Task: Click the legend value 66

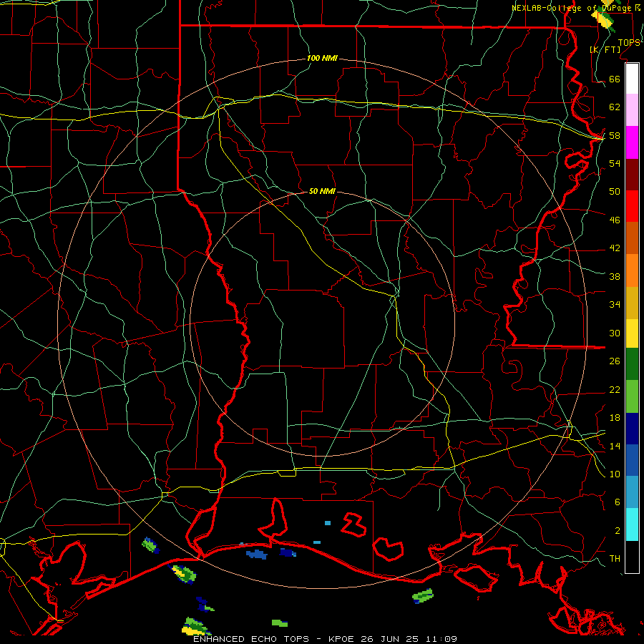Action: [615, 79]
